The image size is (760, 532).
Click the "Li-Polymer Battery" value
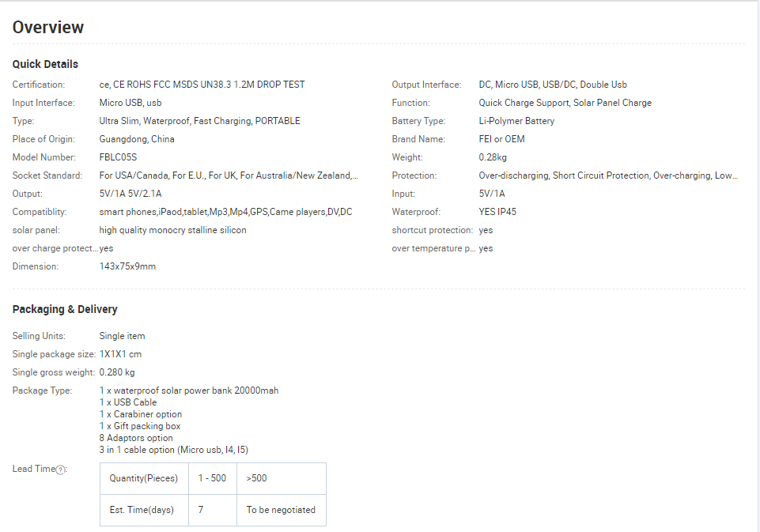point(516,121)
